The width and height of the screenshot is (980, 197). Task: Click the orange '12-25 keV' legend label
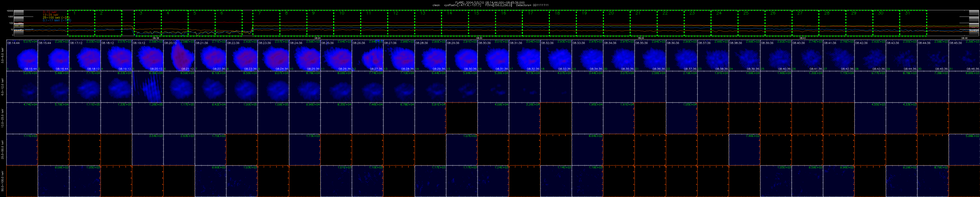(x=51, y=15)
